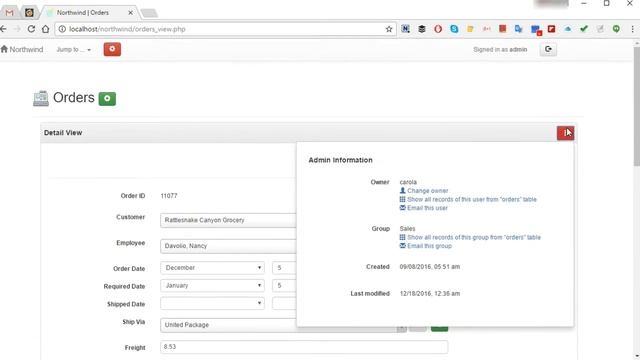Open the second pinned browser tab
Viewport: 640px width, 360px height.
point(29,13)
